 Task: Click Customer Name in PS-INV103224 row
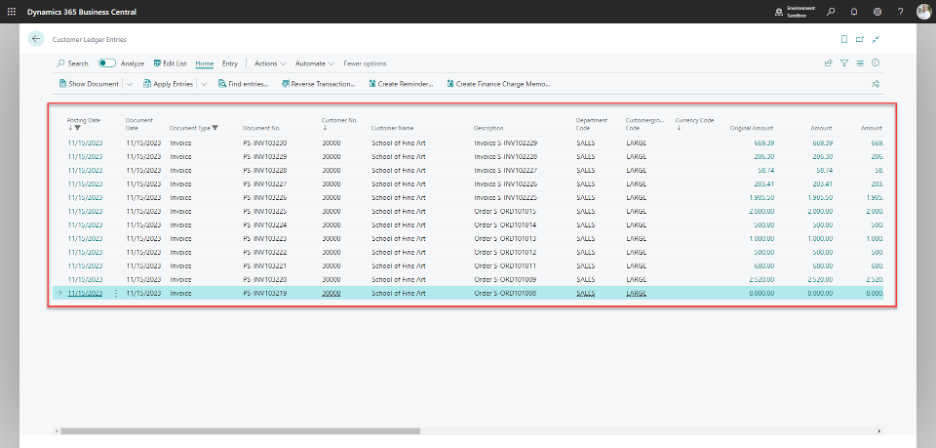[398, 225]
